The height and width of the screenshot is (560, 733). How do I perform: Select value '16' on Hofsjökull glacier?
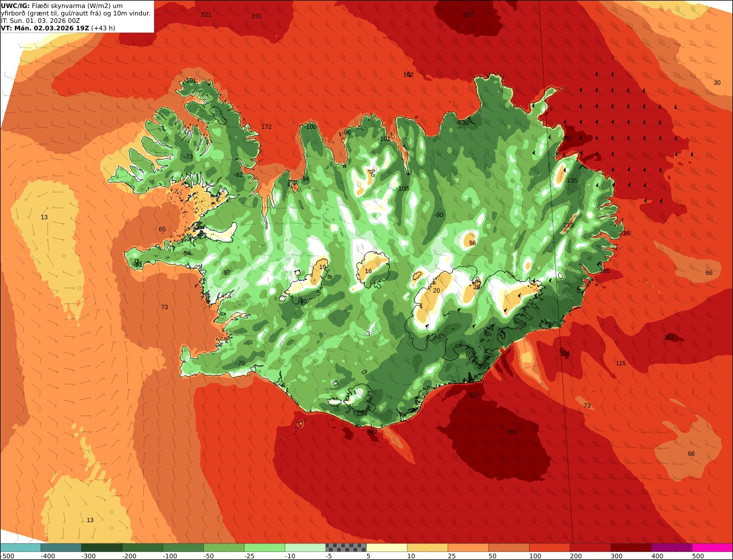368,271
